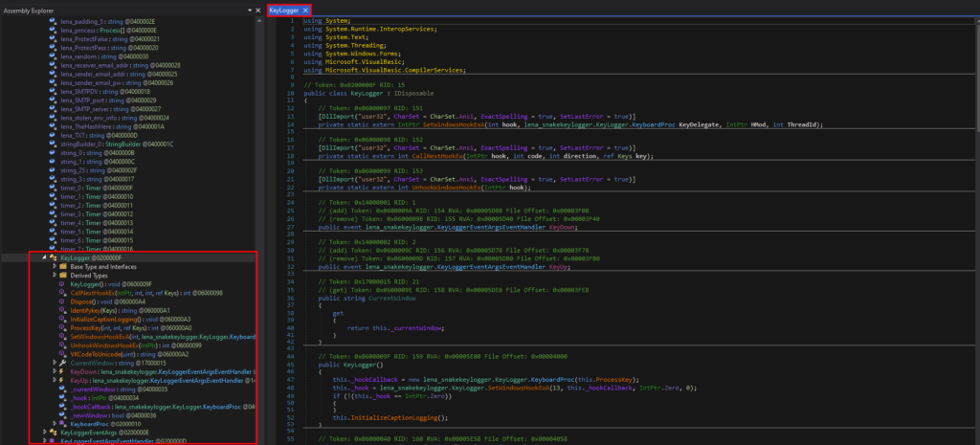
Task: Click the KeyLogger class icon in tree
Action: pos(53,258)
